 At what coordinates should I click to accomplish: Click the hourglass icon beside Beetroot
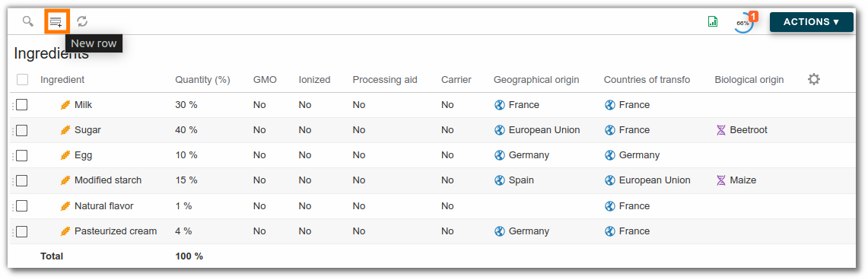pos(720,130)
